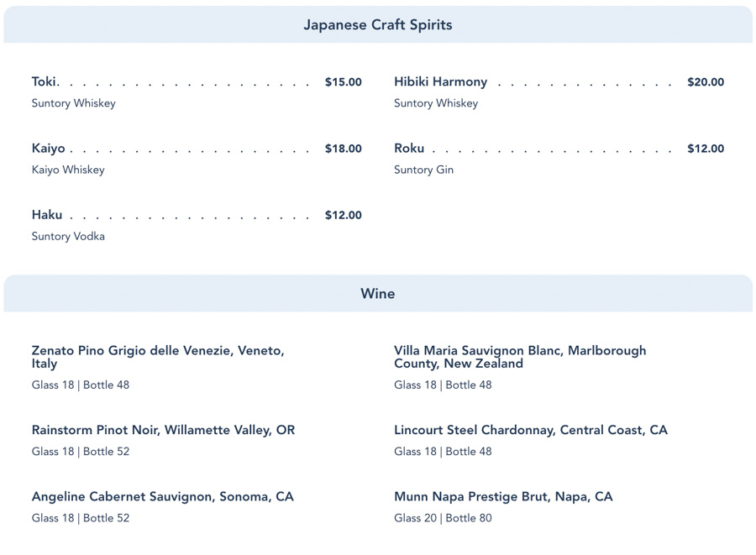756x555 pixels.
Task: Click the $20.00 Hibiki Harmony price
Action: 705,82
